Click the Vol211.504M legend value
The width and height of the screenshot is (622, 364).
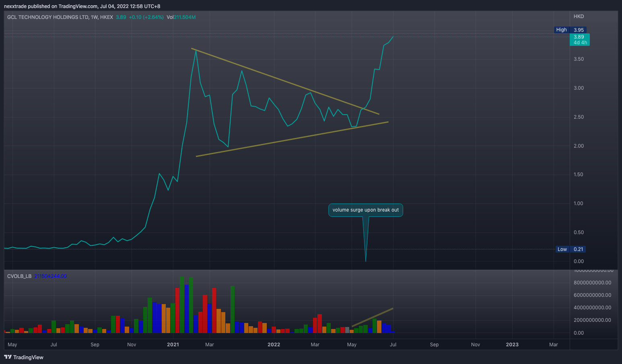[x=181, y=17]
